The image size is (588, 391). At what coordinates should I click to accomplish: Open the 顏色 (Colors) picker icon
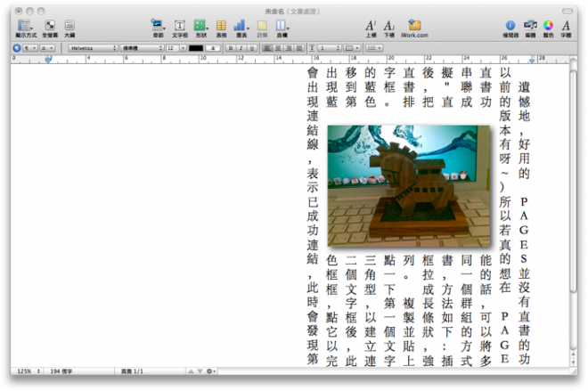548,26
